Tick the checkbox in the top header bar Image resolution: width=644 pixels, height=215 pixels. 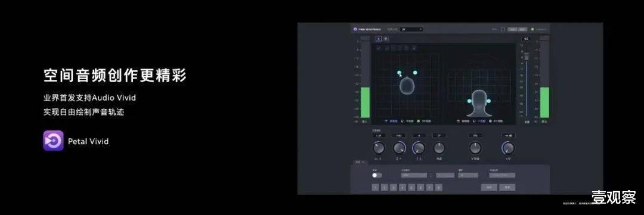(x=503, y=29)
